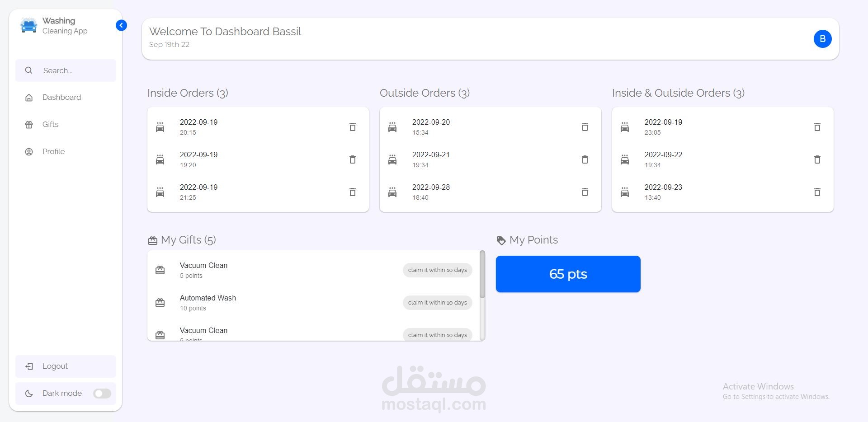Collapse the sidebar with blue chevron
The width and height of the screenshot is (868, 422).
click(121, 25)
